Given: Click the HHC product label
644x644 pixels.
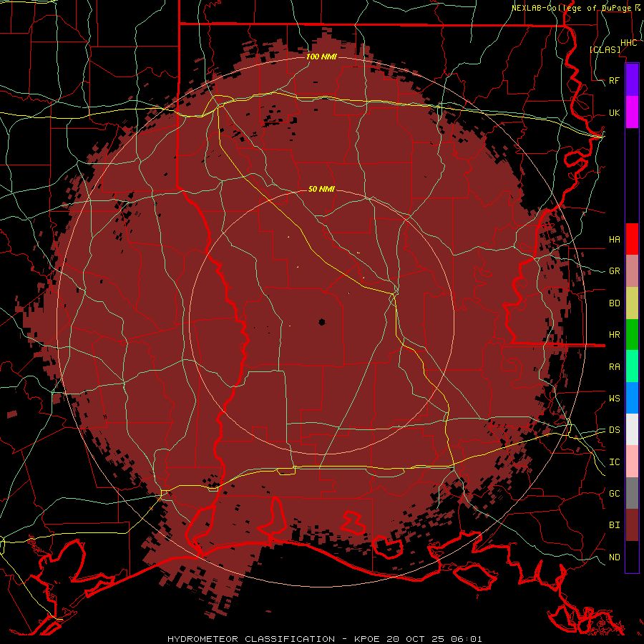Looking at the screenshot, I should point(629,43).
